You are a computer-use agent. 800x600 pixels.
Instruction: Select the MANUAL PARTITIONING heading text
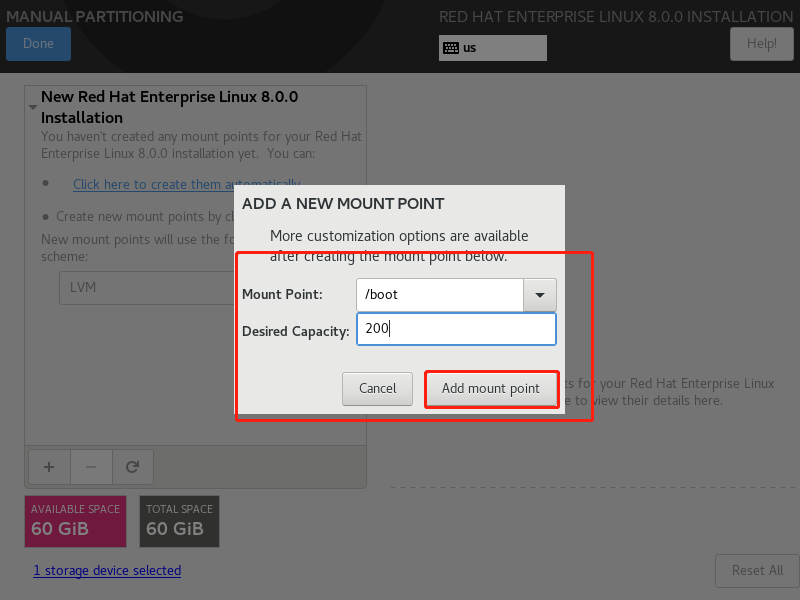[x=95, y=17]
